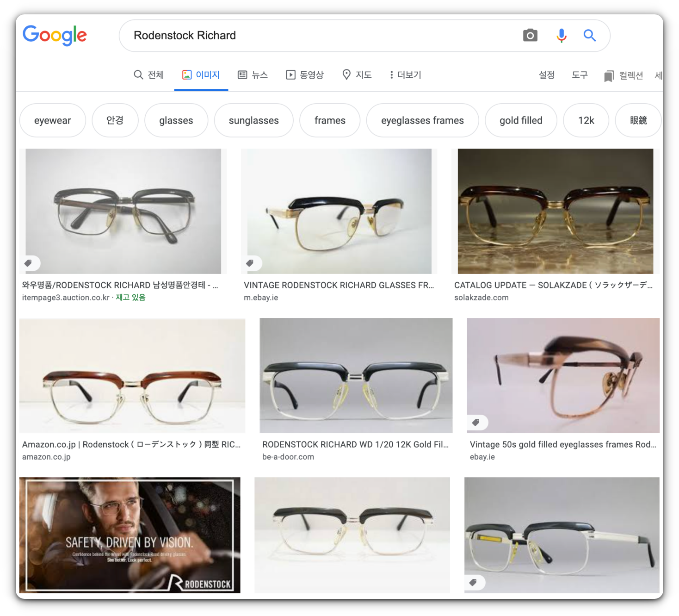Open the 동영상 tab

[x=305, y=75]
